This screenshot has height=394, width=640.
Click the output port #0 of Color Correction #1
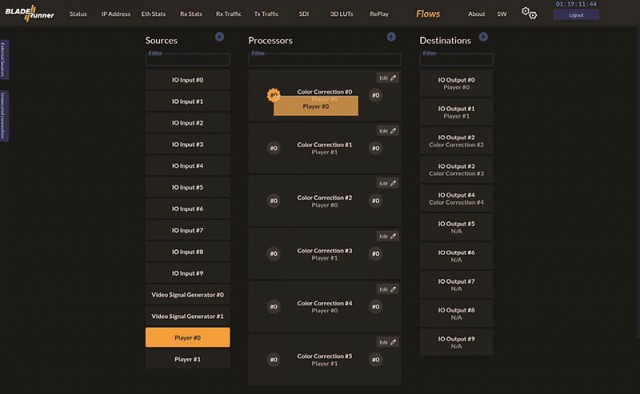(x=376, y=148)
